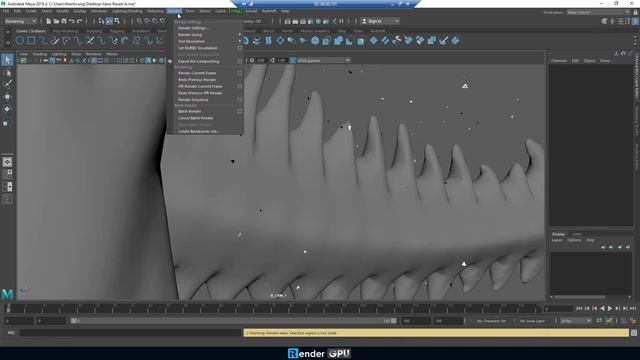Click the Layer Editor horizontal scrollbar

580,297
